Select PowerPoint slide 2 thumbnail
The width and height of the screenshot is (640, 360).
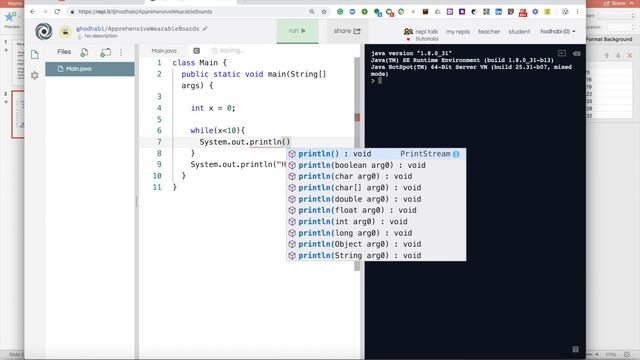tap(18, 114)
